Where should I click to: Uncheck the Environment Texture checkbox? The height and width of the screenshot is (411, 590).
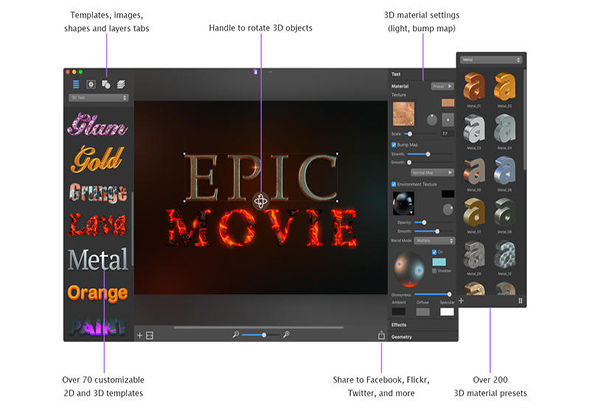click(394, 184)
